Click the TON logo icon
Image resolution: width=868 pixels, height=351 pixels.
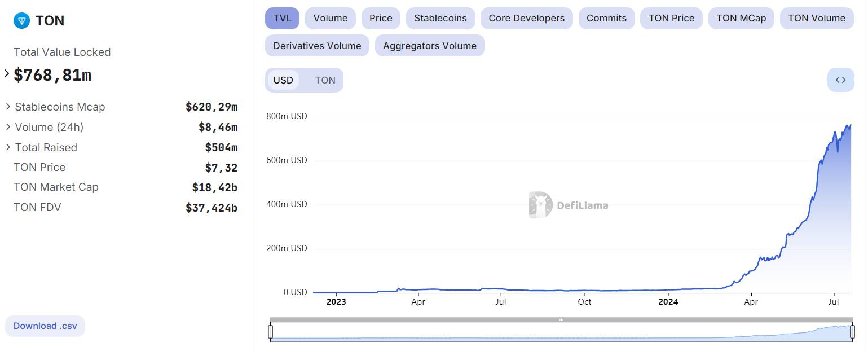click(x=21, y=21)
